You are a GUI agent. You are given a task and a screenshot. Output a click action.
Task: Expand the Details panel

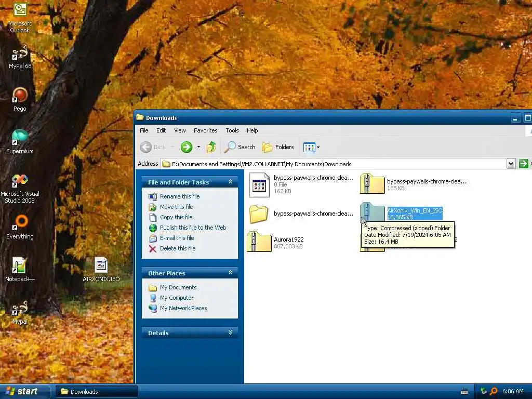(x=230, y=332)
